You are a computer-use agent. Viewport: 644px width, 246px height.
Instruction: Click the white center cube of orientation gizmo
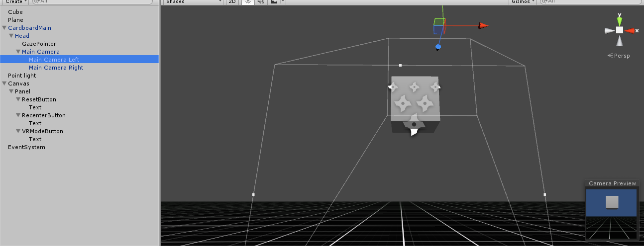click(x=619, y=30)
